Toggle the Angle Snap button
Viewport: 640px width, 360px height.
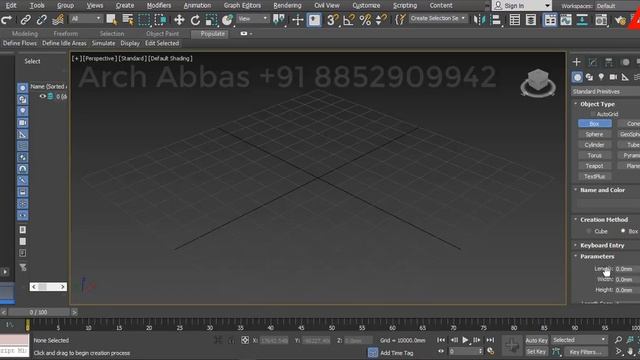coord(349,20)
